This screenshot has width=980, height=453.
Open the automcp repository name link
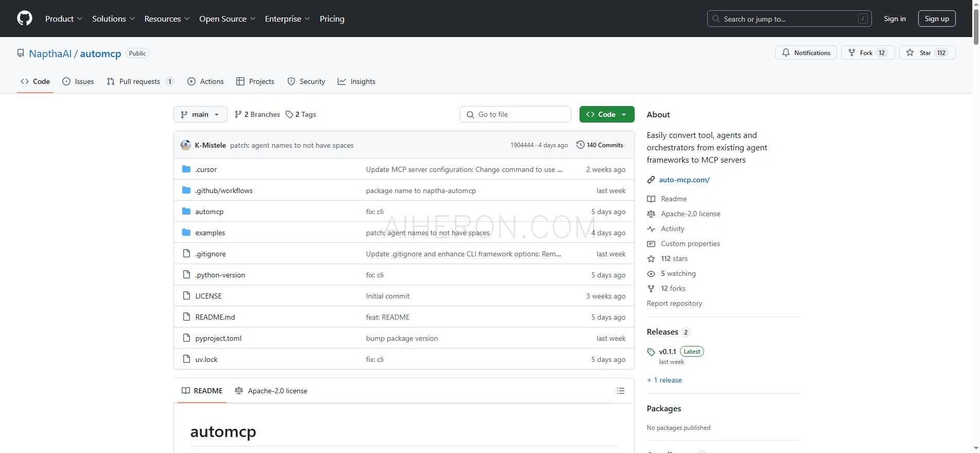click(x=100, y=54)
